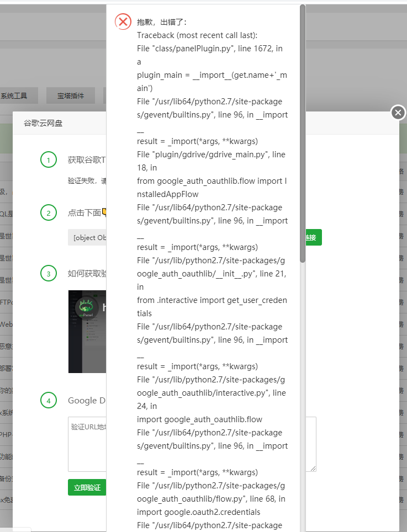
Task: Click the 验证失败 message text
Action: pos(87,180)
